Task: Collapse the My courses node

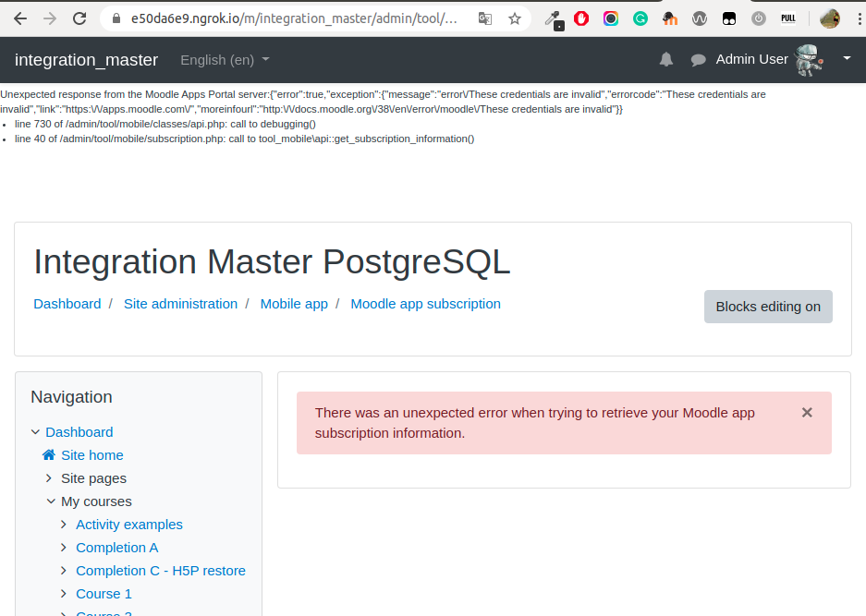Action: click(x=51, y=501)
